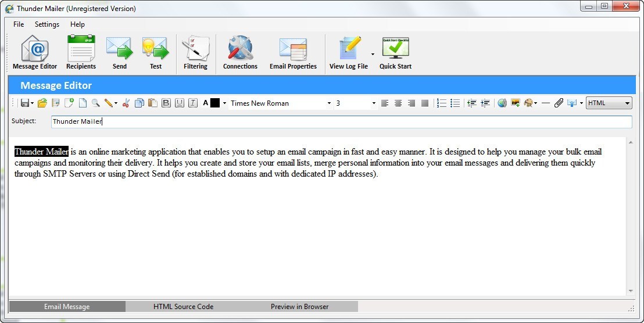Expand the View Log File dropdown arrow
Screen dimensions: 644x323
[373, 54]
